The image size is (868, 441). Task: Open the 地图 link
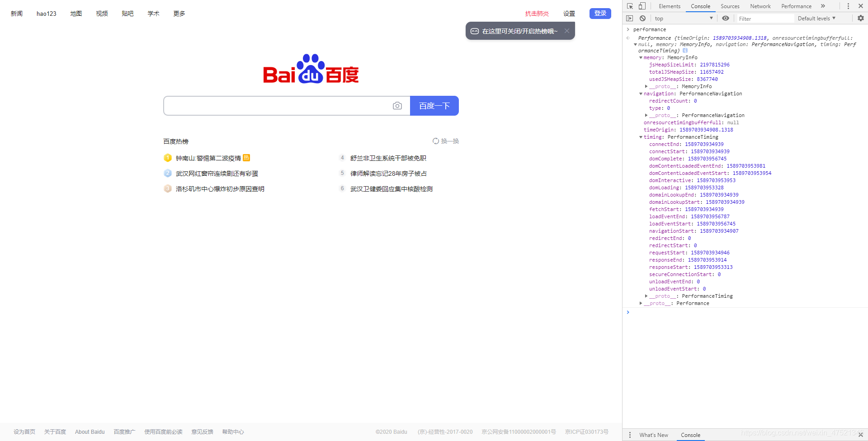[76, 14]
